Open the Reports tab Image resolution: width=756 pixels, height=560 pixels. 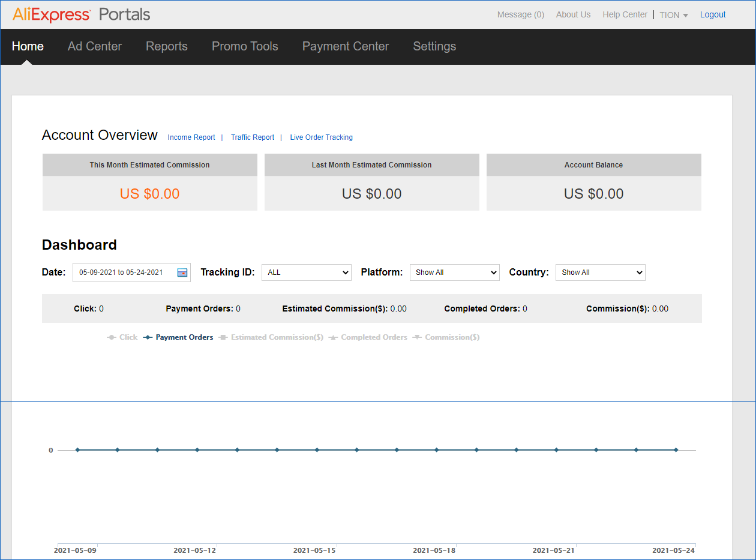(167, 46)
